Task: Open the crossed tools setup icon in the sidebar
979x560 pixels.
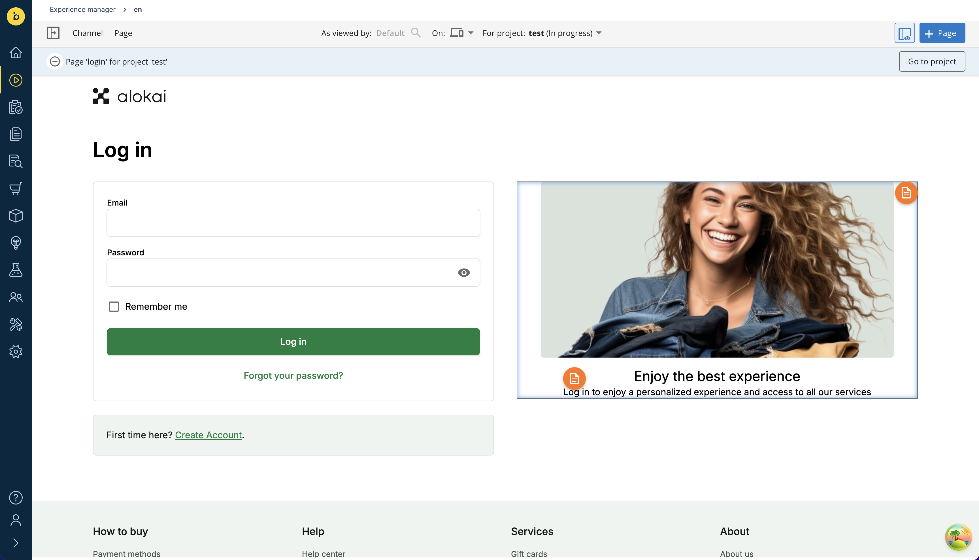Action: pyautogui.click(x=16, y=325)
